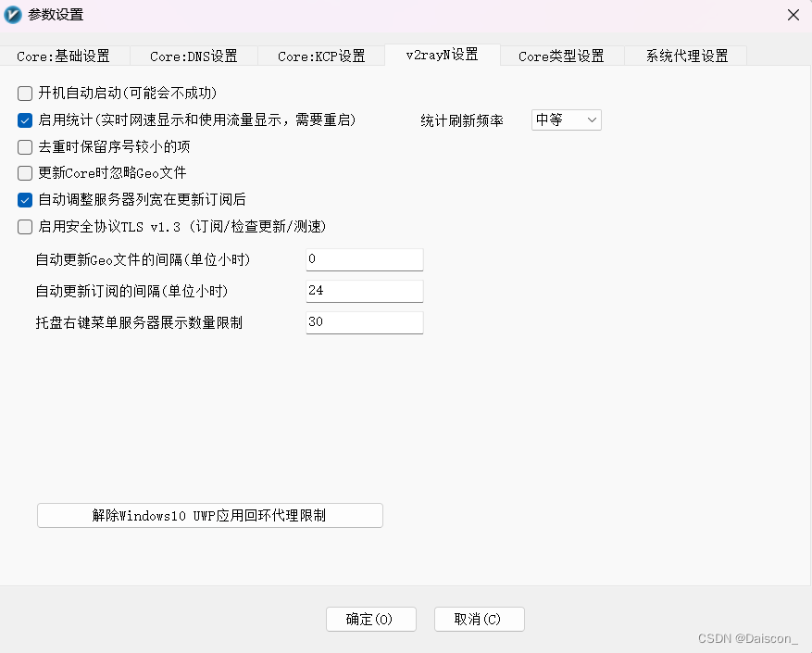Image resolution: width=812 pixels, height=653 pixels.
Task: Enable 开机自动启动 checkbox
Action: click(x=25, y=94)
